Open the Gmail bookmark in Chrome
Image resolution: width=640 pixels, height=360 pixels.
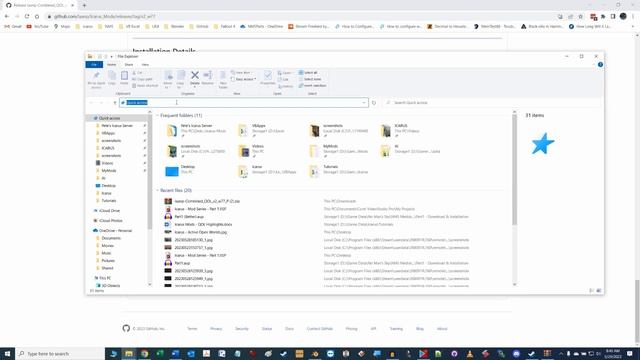coord(13,26)
